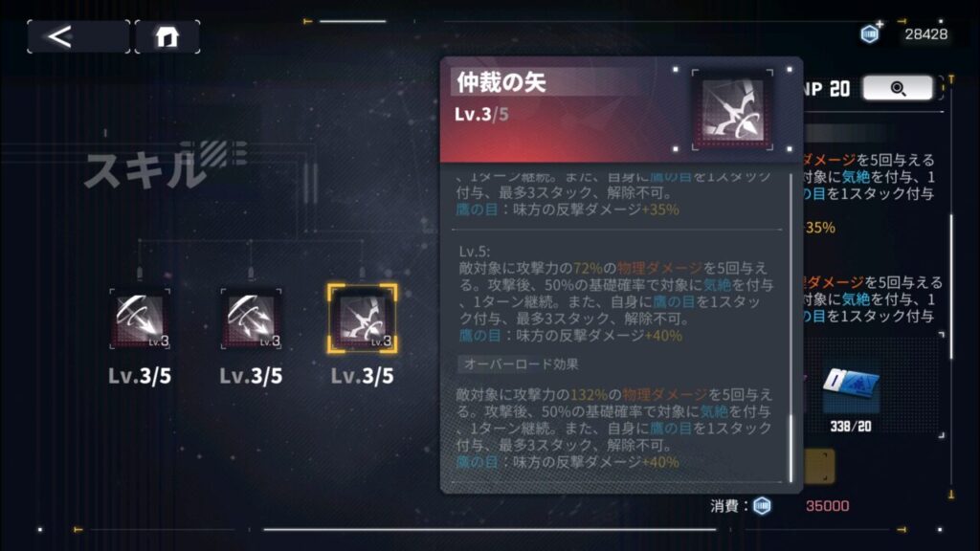Click the right panel vertical scrollbar
Image resolution: width=980 pixels, height=551 pixels.
click(x=952, y=286)
